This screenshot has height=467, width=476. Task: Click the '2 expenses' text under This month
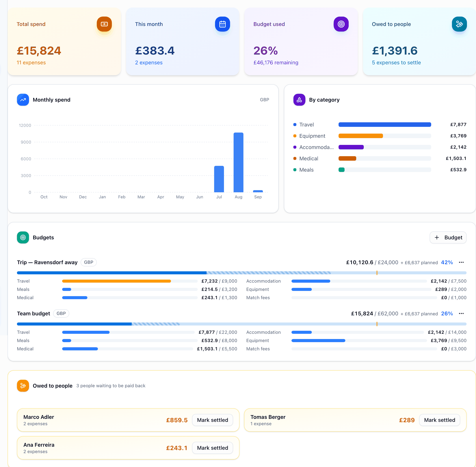pyautogui.click(x=149, y=63)
